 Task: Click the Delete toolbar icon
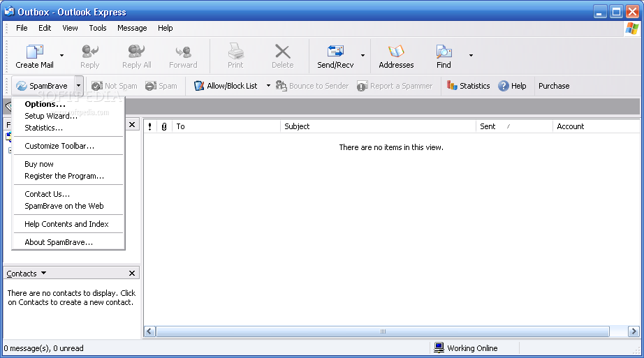283,52
